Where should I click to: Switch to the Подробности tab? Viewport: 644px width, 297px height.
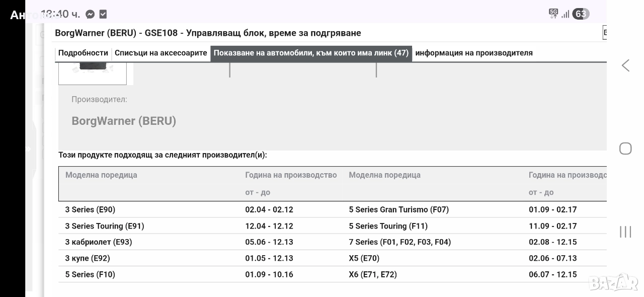83,53
